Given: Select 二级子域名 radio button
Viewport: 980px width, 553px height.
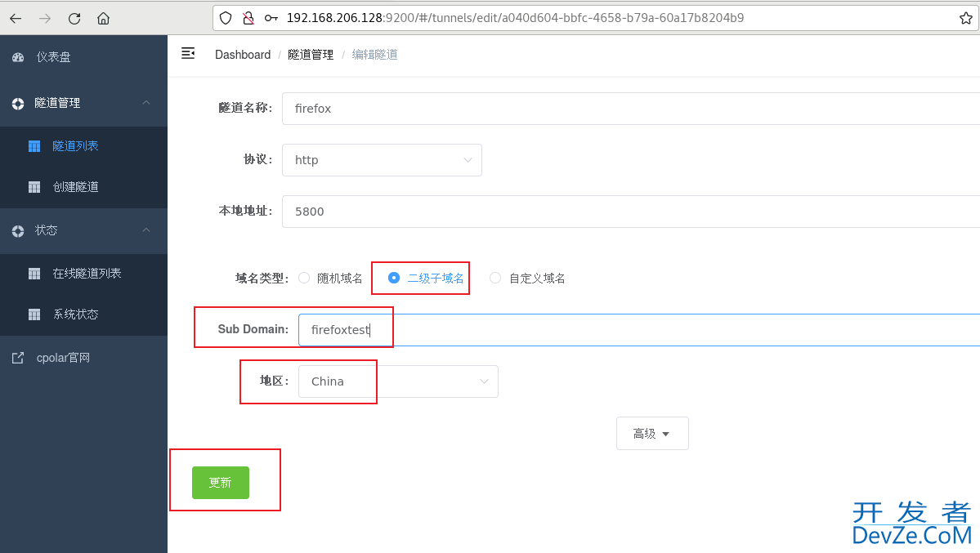Looking at the screenshot, I should 394,278.
